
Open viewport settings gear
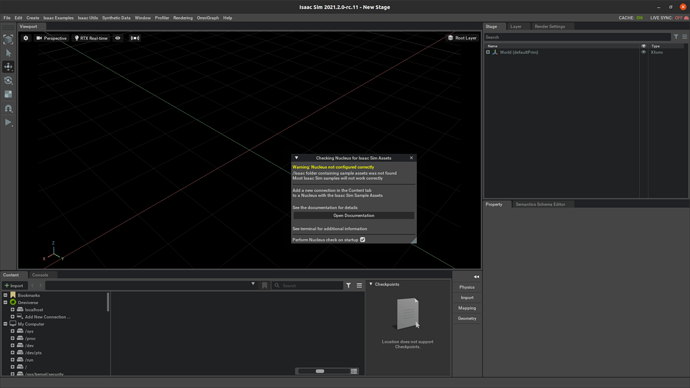[x=26, y=38]
